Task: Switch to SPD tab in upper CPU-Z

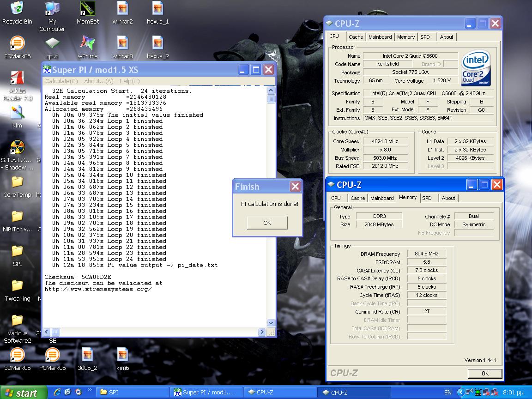Action: click(x=425, y=37)
